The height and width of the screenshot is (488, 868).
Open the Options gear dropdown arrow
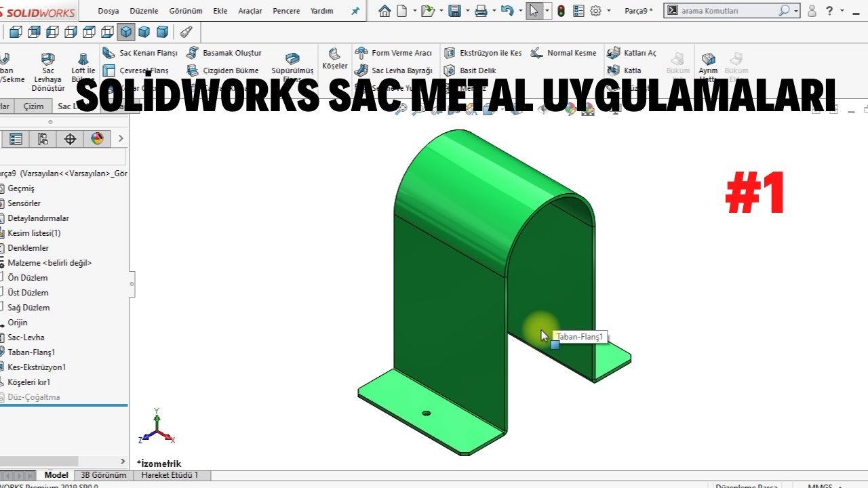(608, 11)
